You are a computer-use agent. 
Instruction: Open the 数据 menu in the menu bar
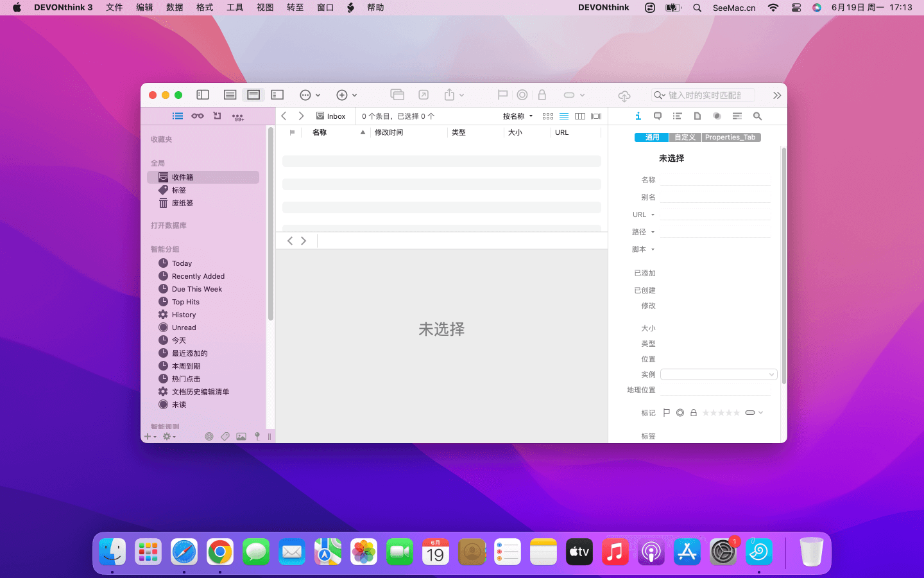[x=175, y=8]
